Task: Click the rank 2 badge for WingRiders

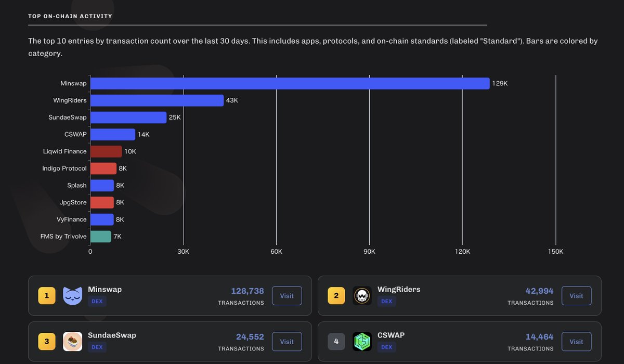Action: click(336, 296)
